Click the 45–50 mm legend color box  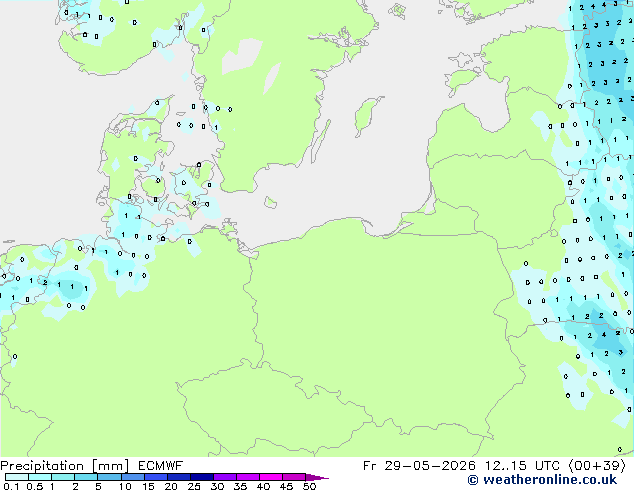pyautogui.click(x=294, y=477)
